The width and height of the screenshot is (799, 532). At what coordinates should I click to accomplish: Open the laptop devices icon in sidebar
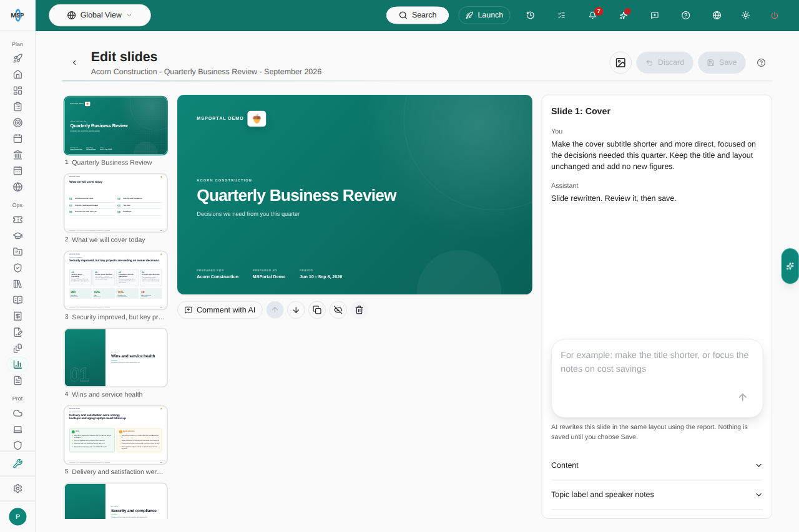[x=17, y=429]
